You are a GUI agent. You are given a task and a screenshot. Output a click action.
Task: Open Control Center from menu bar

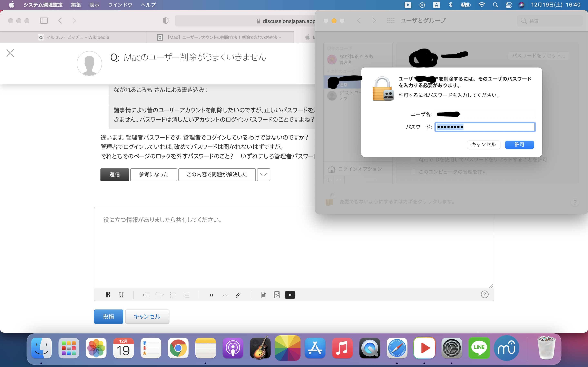509,5
